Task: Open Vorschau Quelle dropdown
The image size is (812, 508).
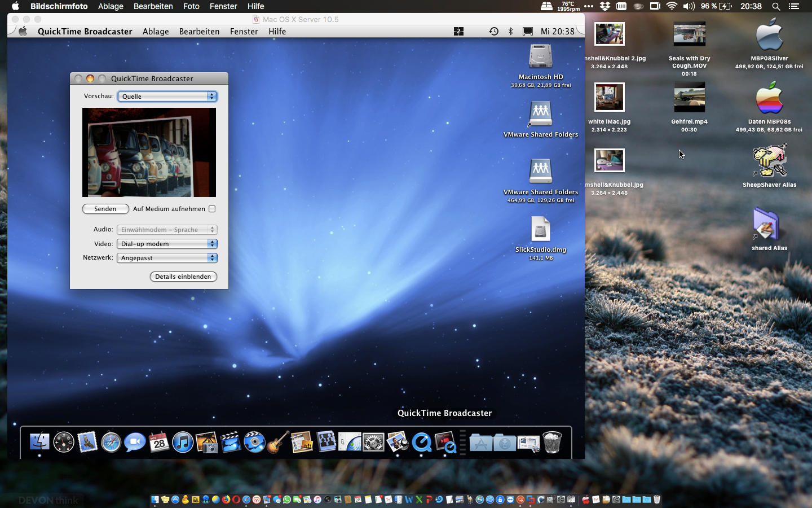Action: click(x=167, y=97)
